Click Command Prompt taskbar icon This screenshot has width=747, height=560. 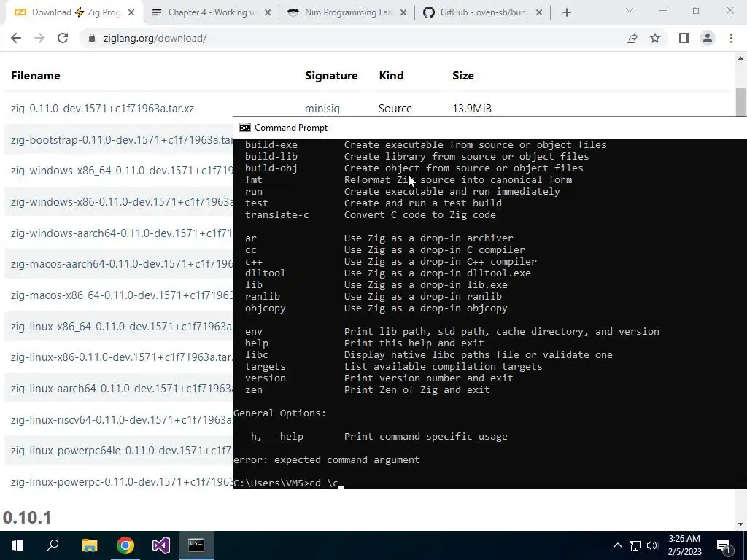196,545
